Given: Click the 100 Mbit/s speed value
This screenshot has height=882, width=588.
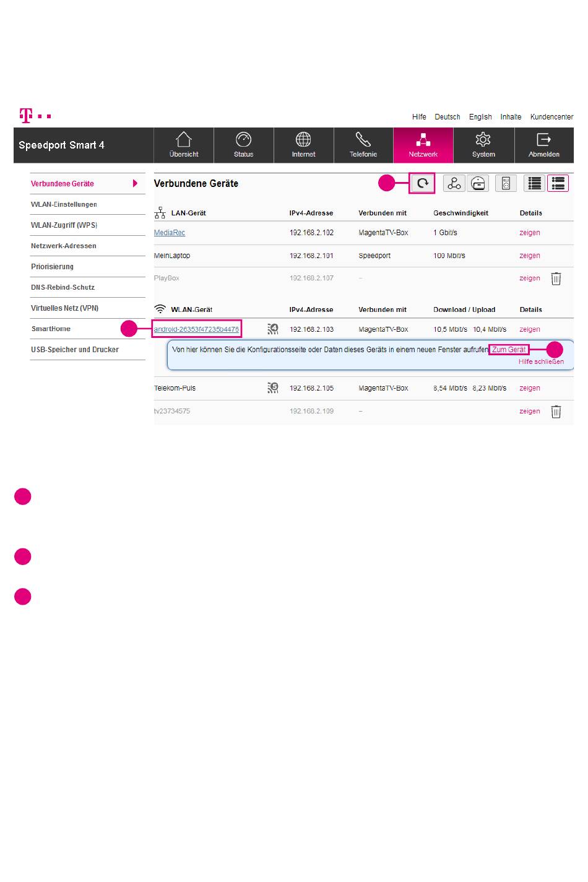Looking at the screenshot, I should (449, 256).
